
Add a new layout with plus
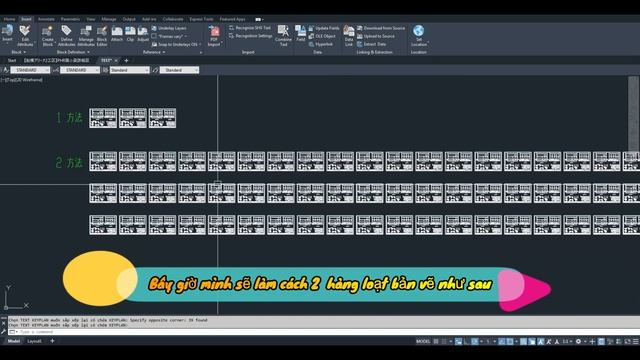pos(52,341)
